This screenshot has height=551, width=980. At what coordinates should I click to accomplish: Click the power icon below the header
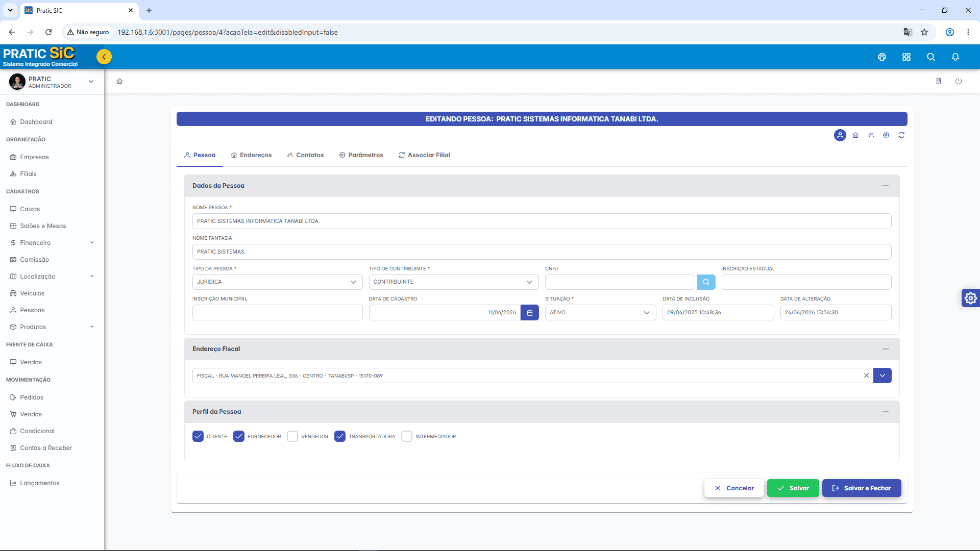[959, 81]
